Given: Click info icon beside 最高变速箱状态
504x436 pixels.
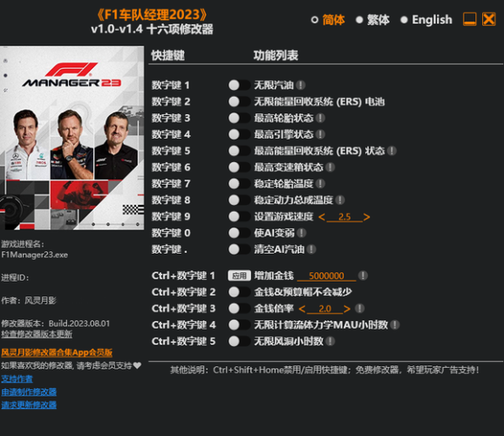Looking at the screenshot, I should click(330, 167).
